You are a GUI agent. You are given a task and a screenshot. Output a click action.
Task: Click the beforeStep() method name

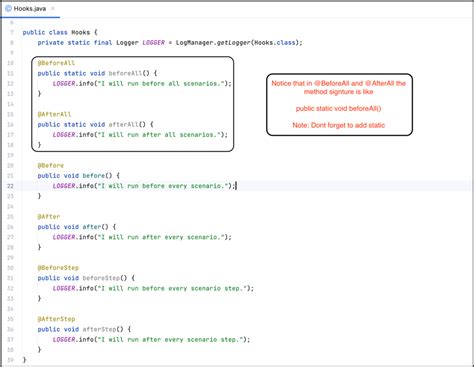pos(101,278)
